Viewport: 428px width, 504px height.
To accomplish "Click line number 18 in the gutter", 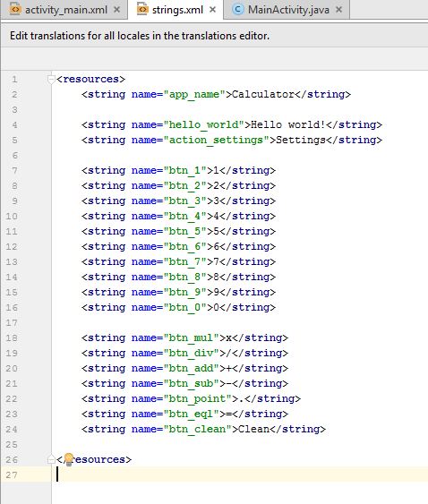I will [x=12, y=337].
